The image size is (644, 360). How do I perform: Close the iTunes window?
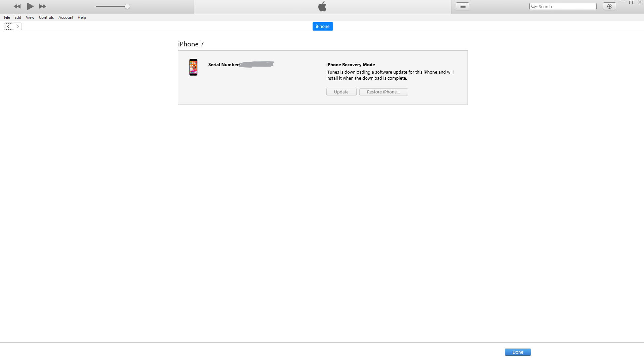point(640,2)
